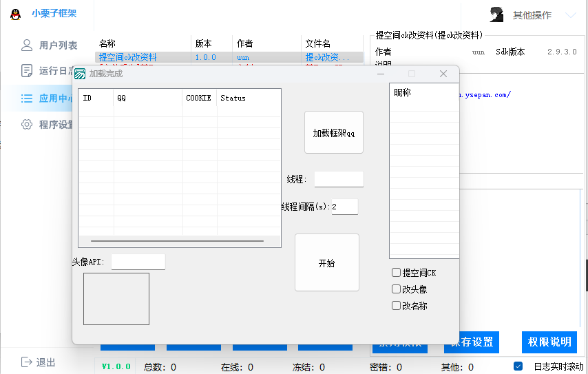Click the 运行日志 document icon
This screenshot has height=374, width=588.
coord(27,71)
